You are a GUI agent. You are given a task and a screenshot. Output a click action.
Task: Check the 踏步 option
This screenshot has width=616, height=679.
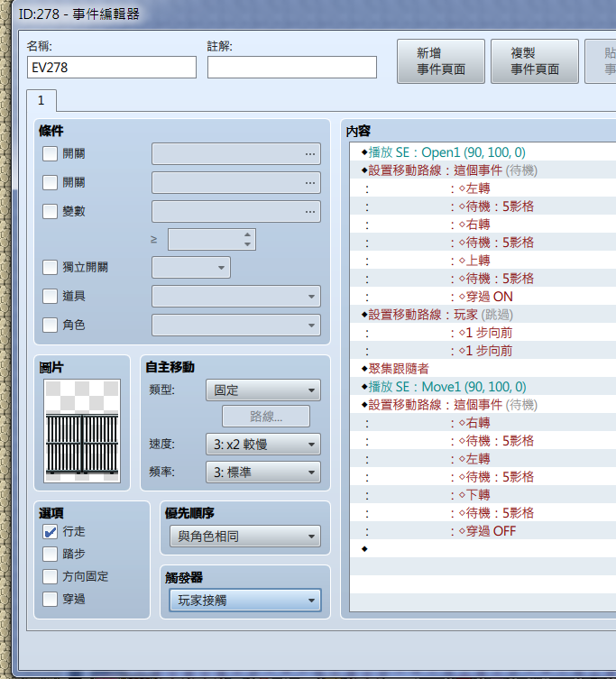[x=50, y=554]
